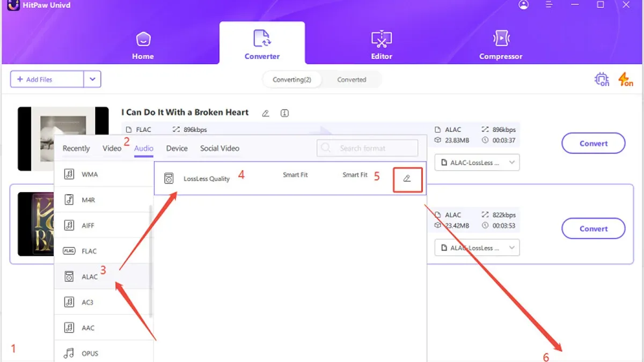Choose the ALAC format icon
Viewport: 644px width, 362px height.
pyautogui.click(x=69, y=276)
